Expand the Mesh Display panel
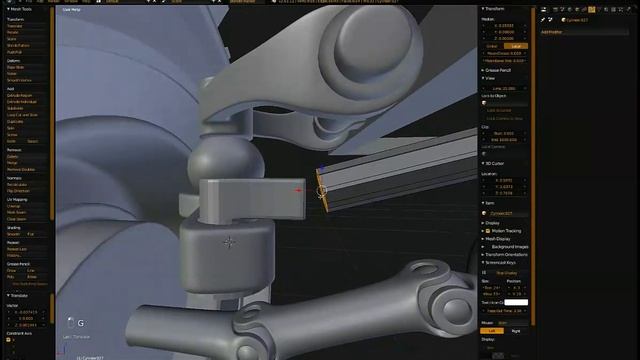This screenshot has height=360, width=640. coord(496,239)
